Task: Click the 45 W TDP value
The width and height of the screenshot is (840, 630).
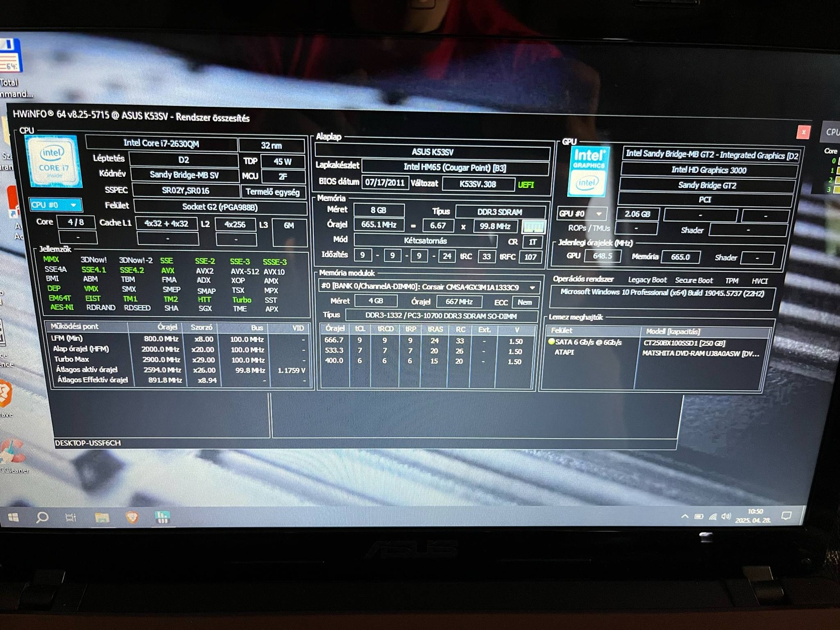Action: (282, 161)
